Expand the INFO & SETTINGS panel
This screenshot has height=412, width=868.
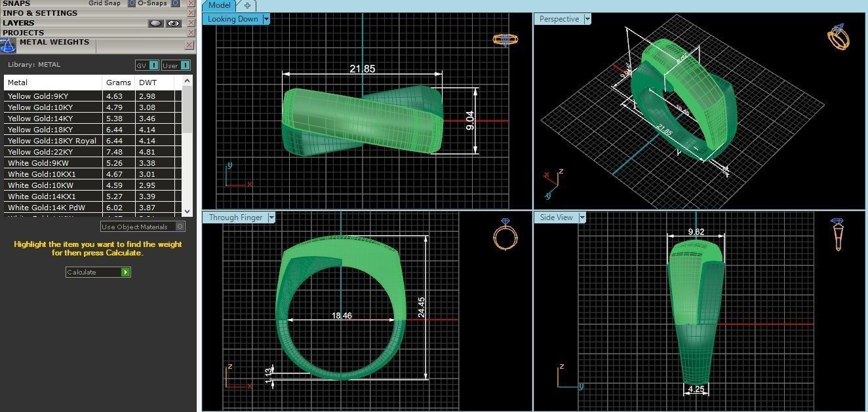tap(39, 13)
